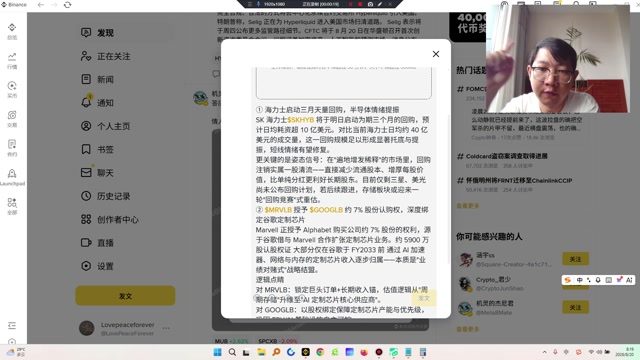Image resolution: width=640 pixels, height=360 pixels.
Task: Click the 买币 buy crypto icon
Action: click(x=12, y=89)
